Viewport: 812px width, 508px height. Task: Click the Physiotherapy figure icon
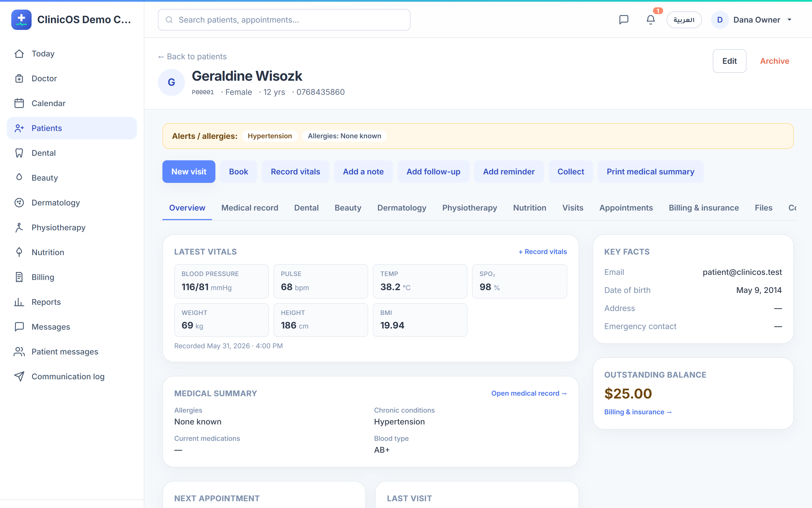(19, 228)
